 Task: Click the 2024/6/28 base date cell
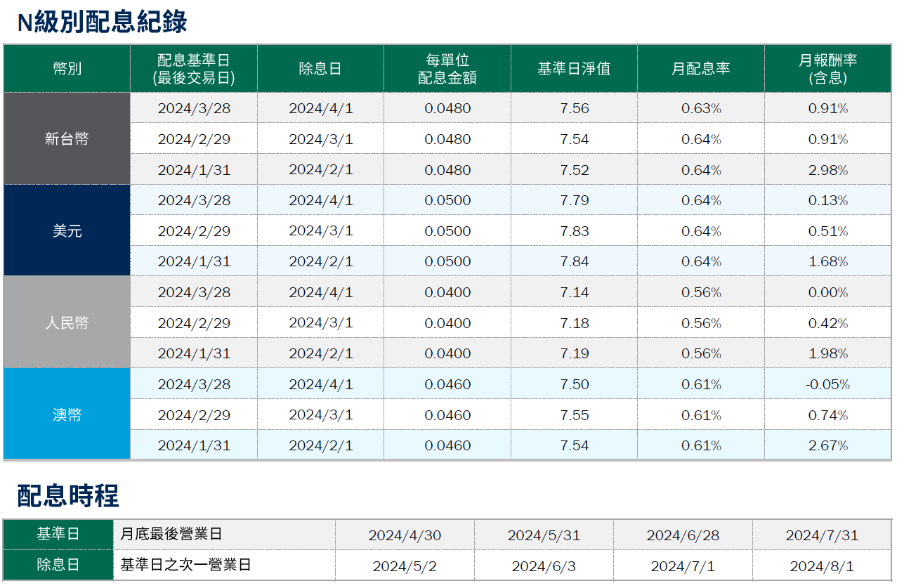point(683,535)
